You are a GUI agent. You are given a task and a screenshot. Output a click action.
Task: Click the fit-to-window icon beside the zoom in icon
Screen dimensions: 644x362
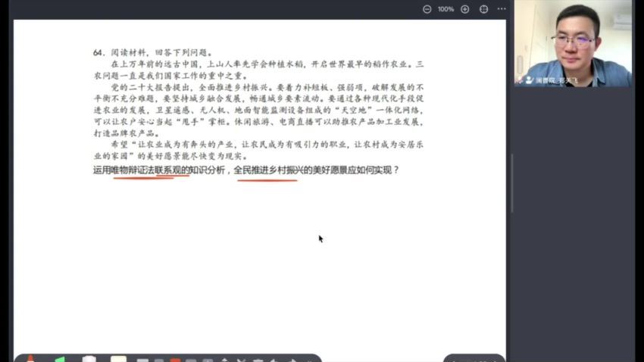click(x=484, y=9)
